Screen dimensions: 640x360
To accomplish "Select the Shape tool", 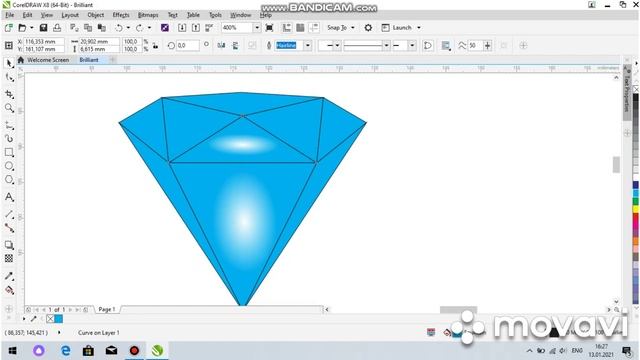I will pyautogui.click(x=9, y=78).
